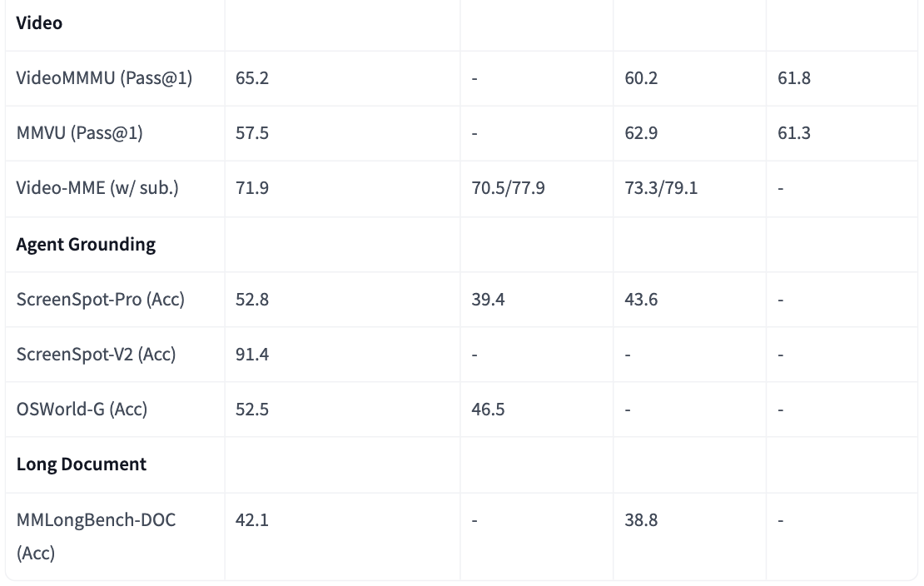Screen dimensions: 924x586
Task: Click the ScreenSpot-V2 (Acc) row label
Action: tap(97, 355)
